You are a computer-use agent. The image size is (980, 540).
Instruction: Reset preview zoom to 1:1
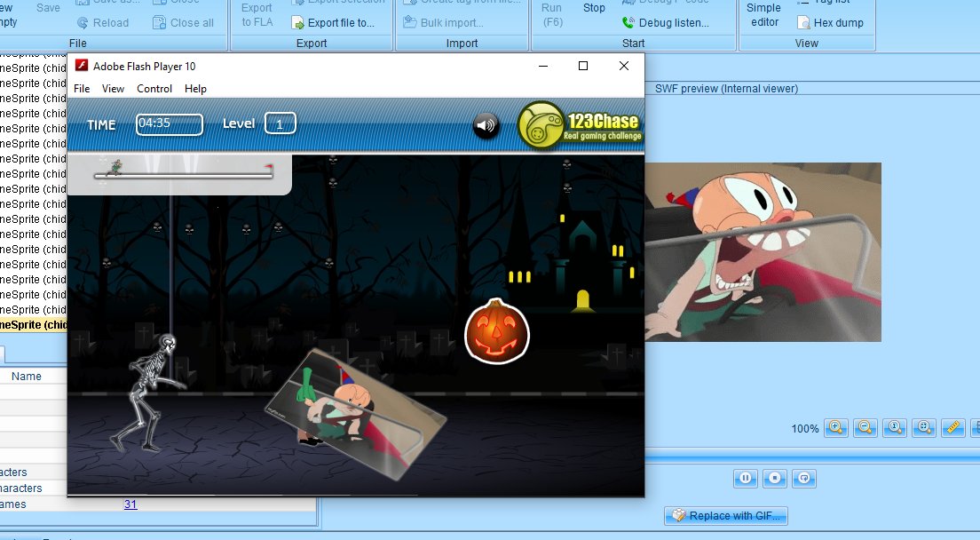click(x=895, y=427)
